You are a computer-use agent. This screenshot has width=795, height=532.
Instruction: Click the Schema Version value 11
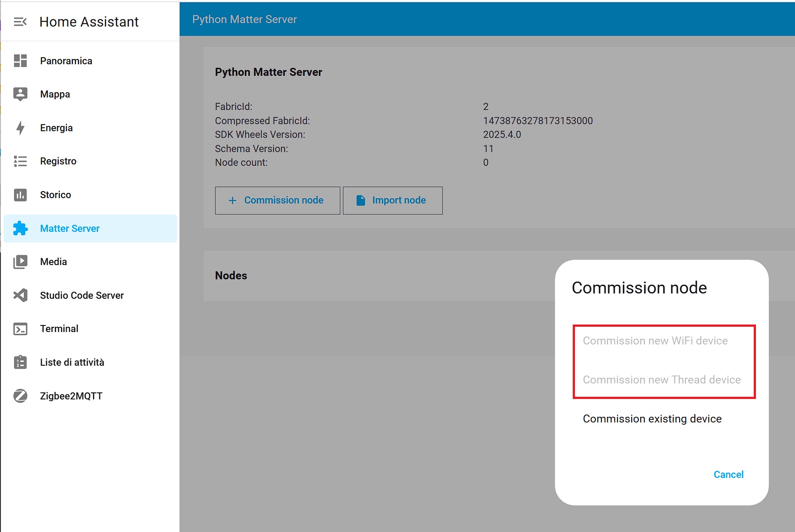click(488, 149)
